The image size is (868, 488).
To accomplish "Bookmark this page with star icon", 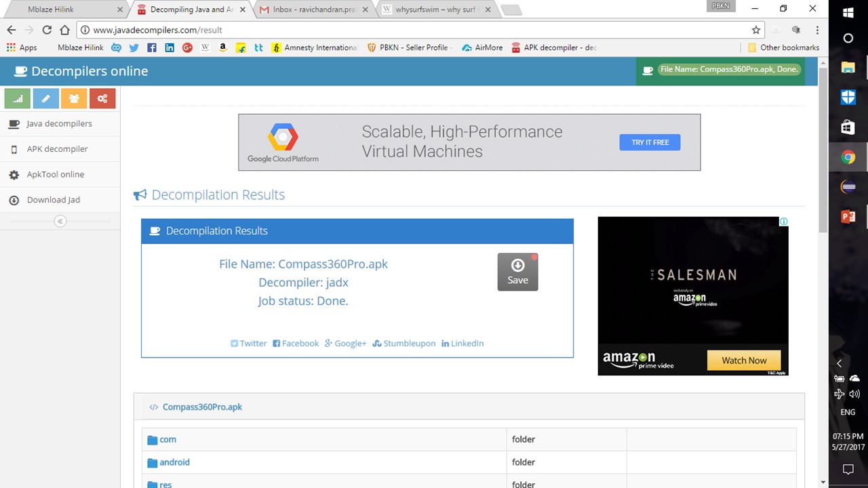I will pos(755,30).
